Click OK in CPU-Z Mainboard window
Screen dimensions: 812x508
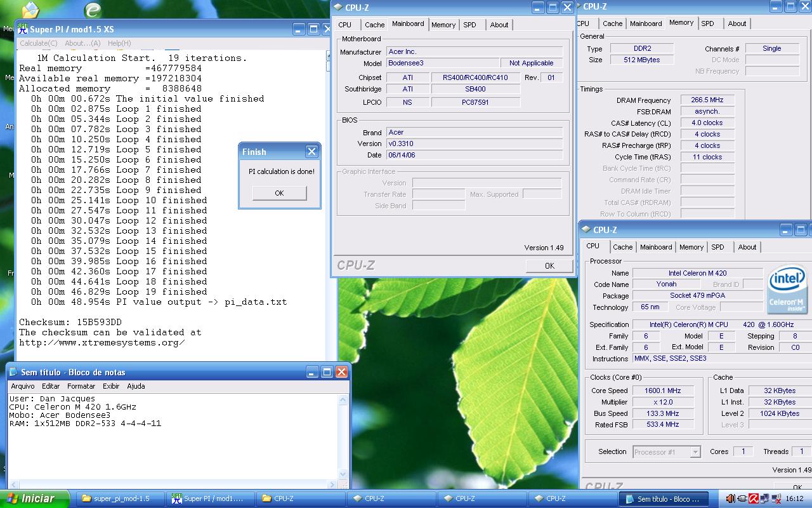(549, 266)
